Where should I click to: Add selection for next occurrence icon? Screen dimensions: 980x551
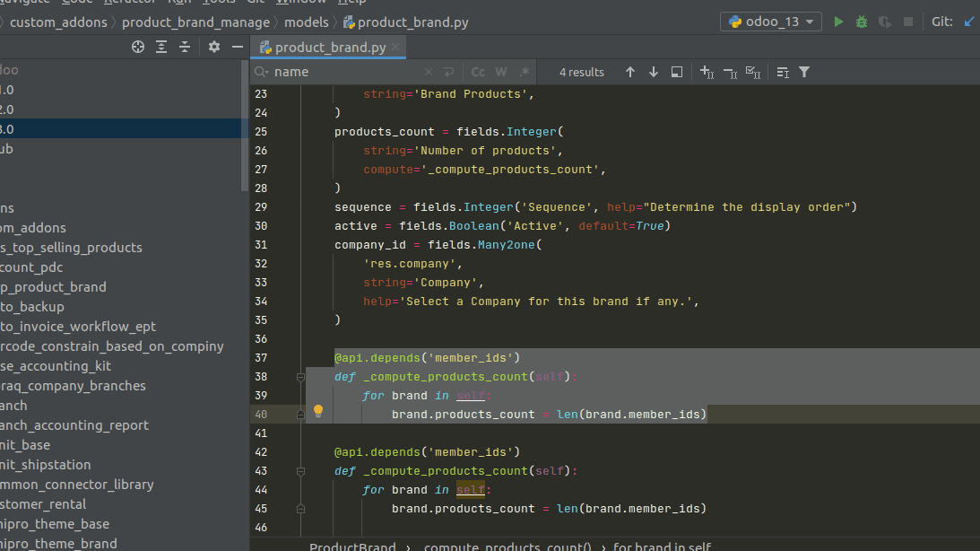tap(707, 72)
